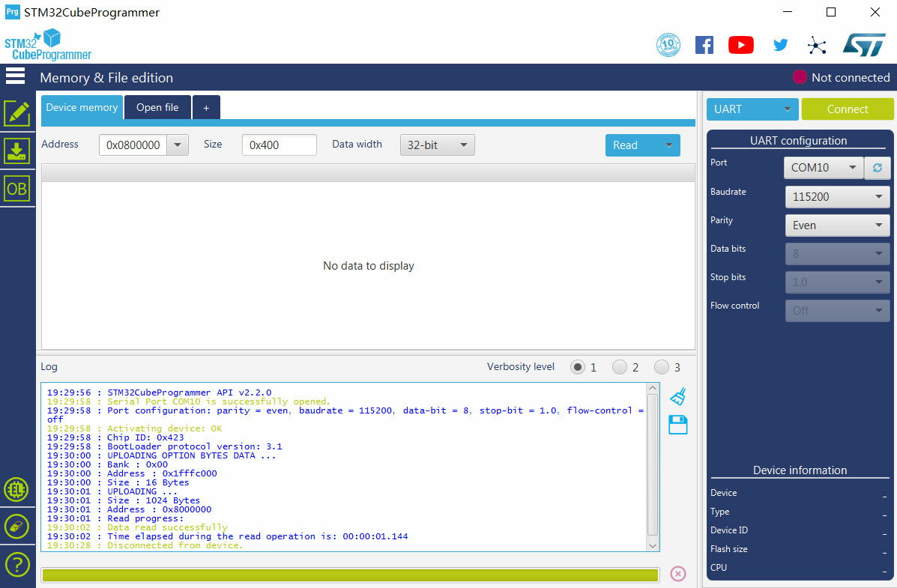The image size is (897, 588).
Task: Open the YouTube link icon
Action: tap(740, 45)
